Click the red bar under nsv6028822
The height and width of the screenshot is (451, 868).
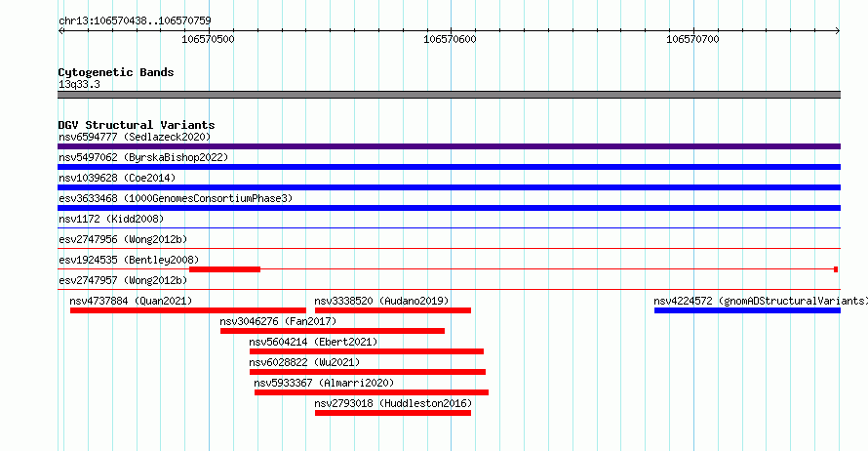coord(368,372)
